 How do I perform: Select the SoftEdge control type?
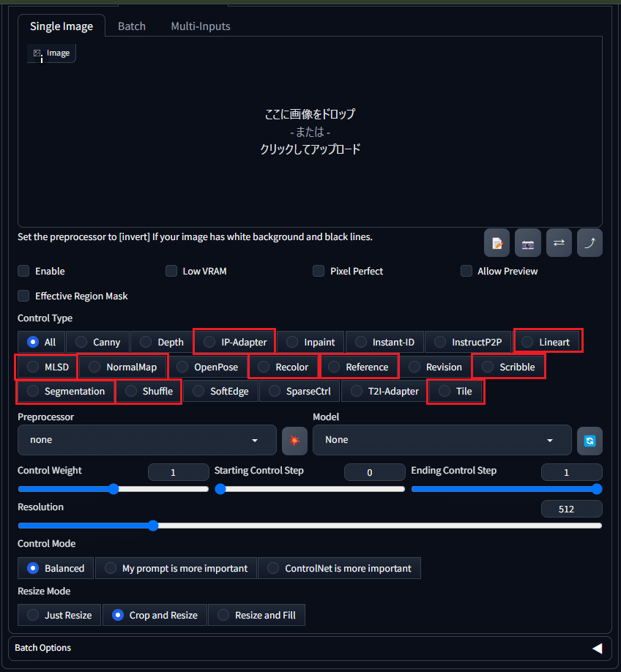[221, 392]
